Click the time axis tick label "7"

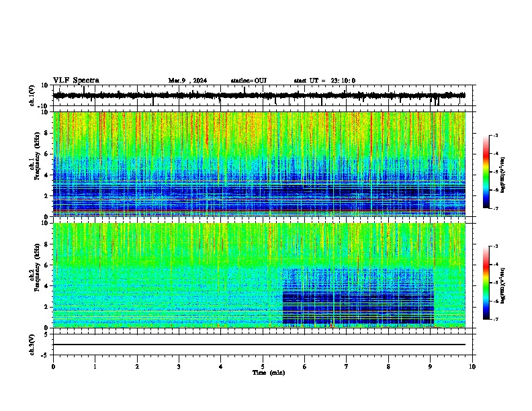pyautogui.click(x=347, y=367)
